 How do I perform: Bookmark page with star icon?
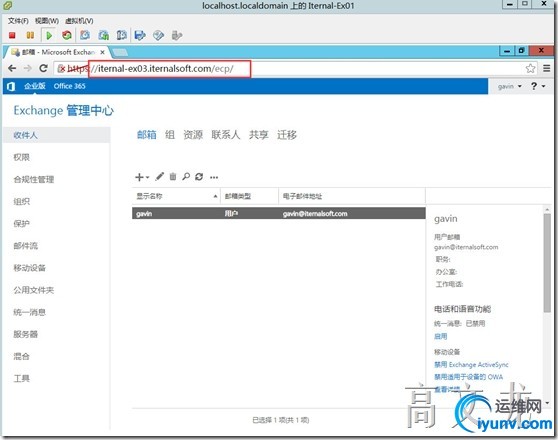(530, 68)
